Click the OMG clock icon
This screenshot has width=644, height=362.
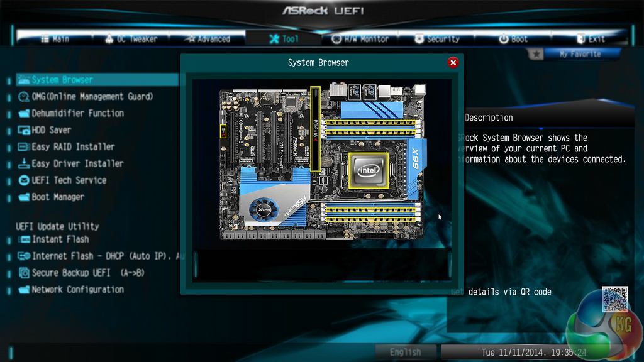(x=24, y=96)
